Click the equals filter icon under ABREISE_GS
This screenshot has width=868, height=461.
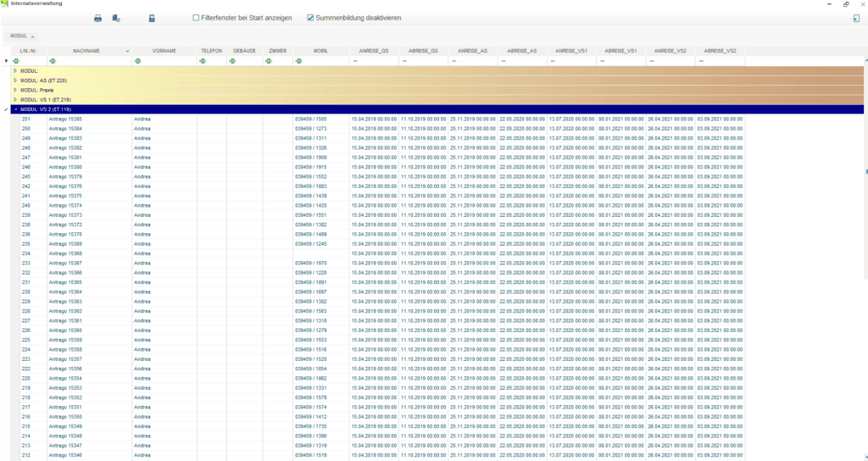tap(404, 61)
